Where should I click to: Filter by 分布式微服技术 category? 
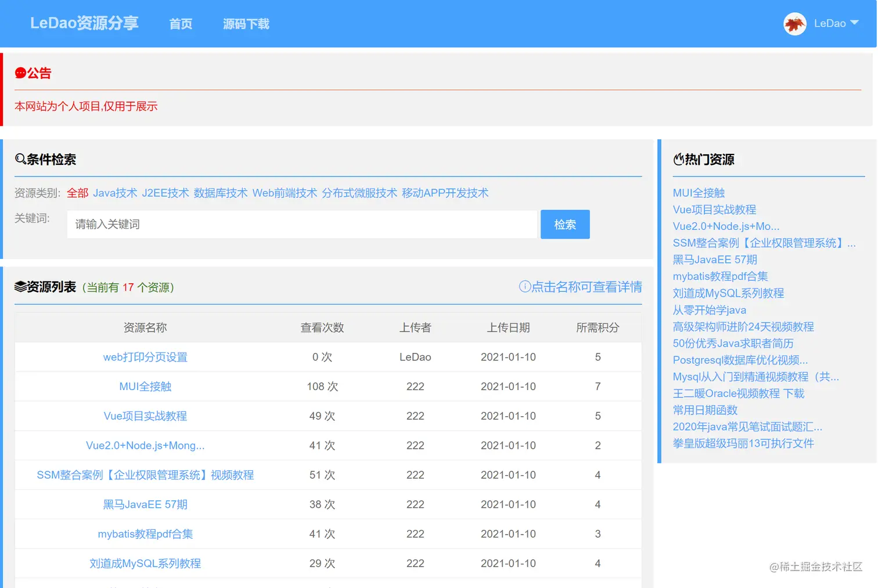(x=359, y=193)
